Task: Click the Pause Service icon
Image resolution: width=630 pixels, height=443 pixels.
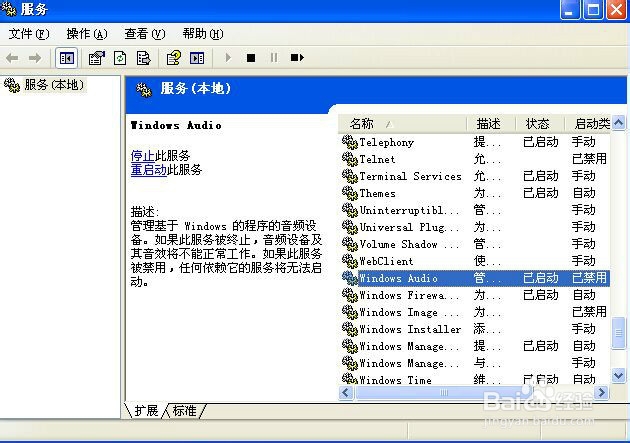Action: 274,58
